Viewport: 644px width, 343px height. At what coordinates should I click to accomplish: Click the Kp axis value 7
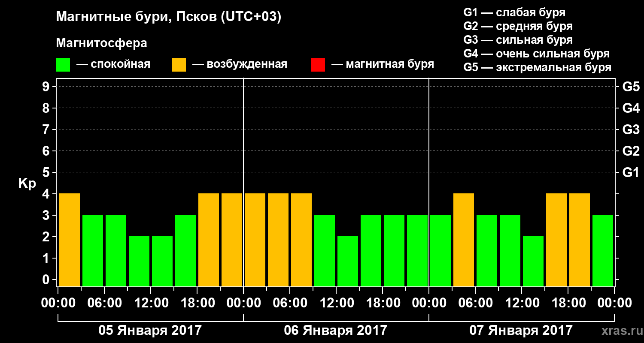pos(47,130)
